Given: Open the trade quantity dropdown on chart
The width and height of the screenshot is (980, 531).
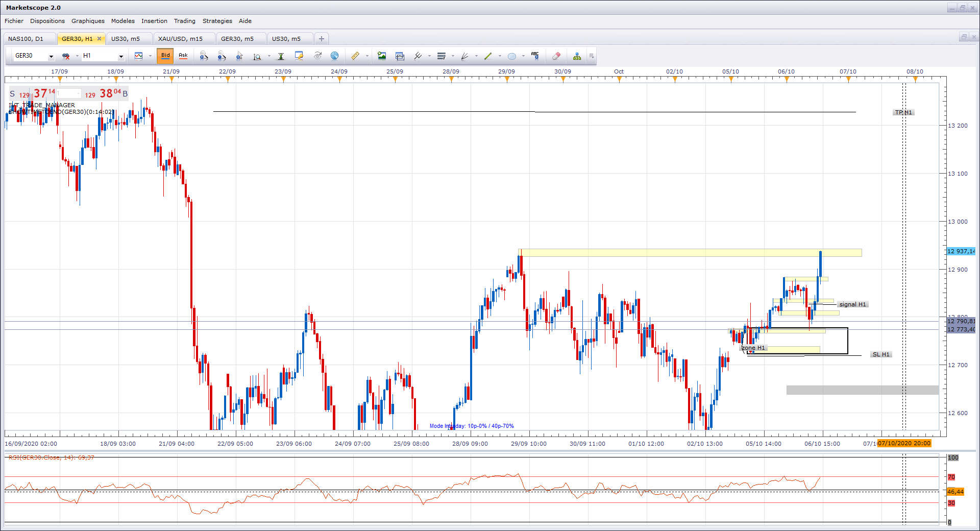Looking at the screenshot, I should click(78, 93).
